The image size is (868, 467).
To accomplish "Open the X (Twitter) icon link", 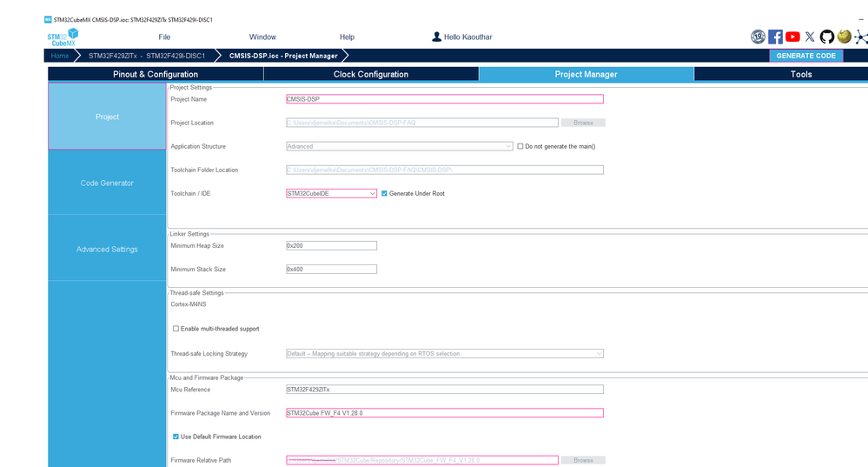I will pyautogui.click(x=810, y=37).
